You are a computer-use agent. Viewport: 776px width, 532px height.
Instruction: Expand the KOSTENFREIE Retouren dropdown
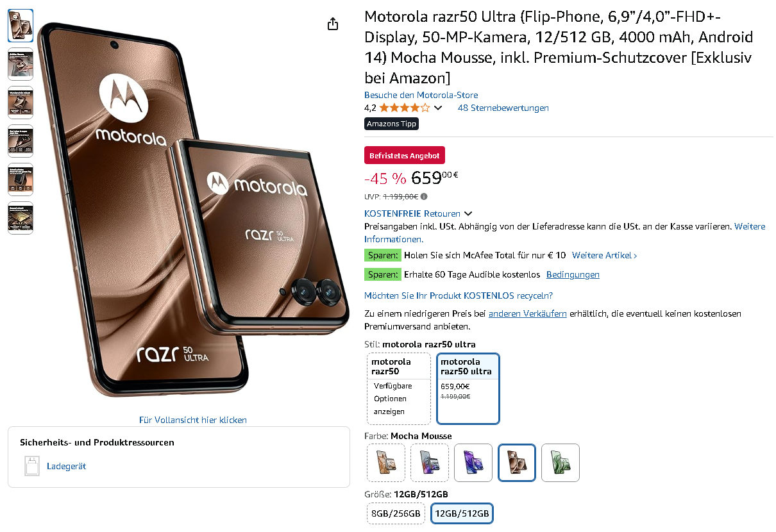pos(418,213)
